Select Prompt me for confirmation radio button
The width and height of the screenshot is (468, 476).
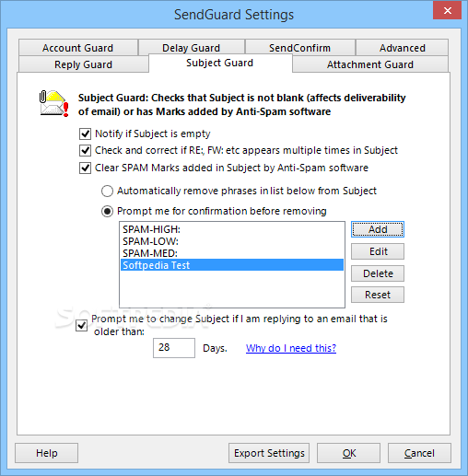(107, 211)
